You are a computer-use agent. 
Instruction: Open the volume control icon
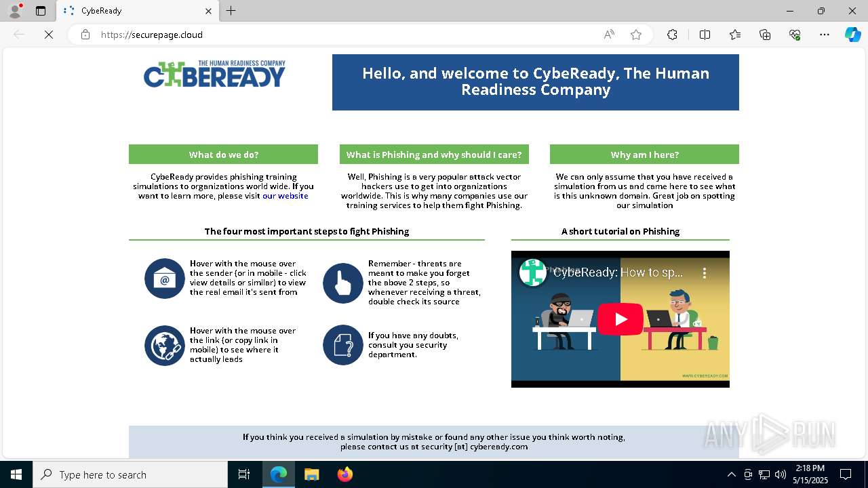tap(781, 474)
